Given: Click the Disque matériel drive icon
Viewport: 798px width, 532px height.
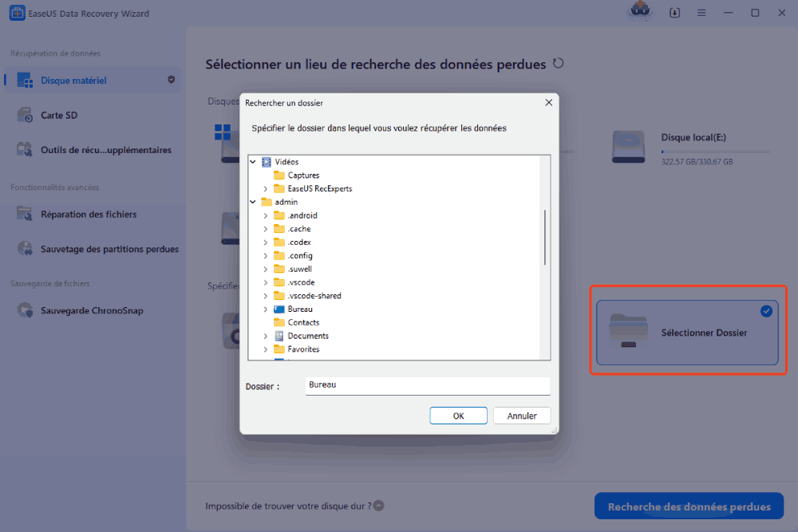Looking at the screenshot, I should click(25, 80).
